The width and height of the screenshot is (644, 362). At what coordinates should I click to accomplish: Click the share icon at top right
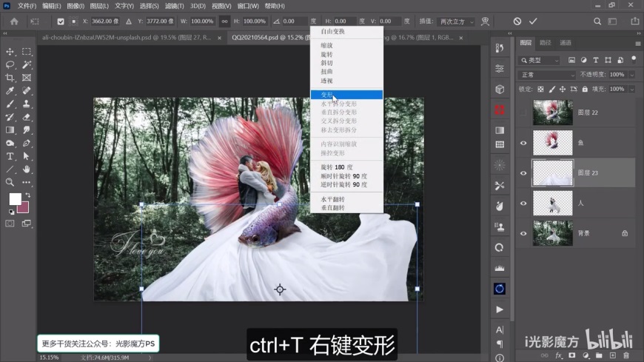(x=635, y=21)
